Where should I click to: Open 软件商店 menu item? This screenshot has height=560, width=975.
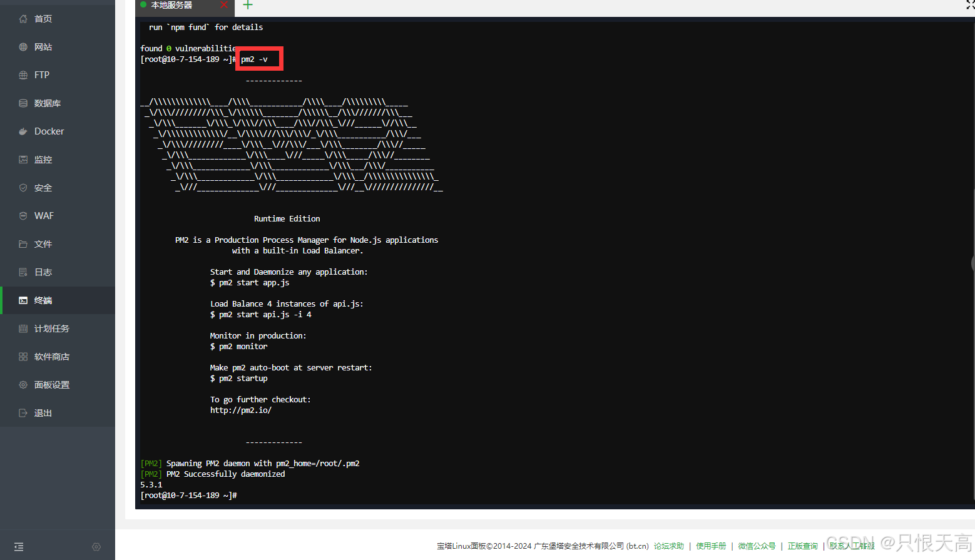[58, 357]
